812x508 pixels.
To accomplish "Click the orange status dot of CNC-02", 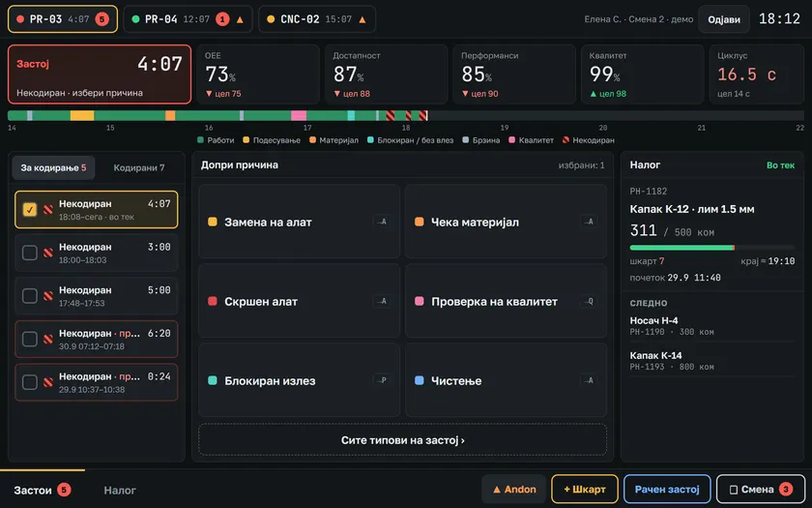I will pos(271,19).
